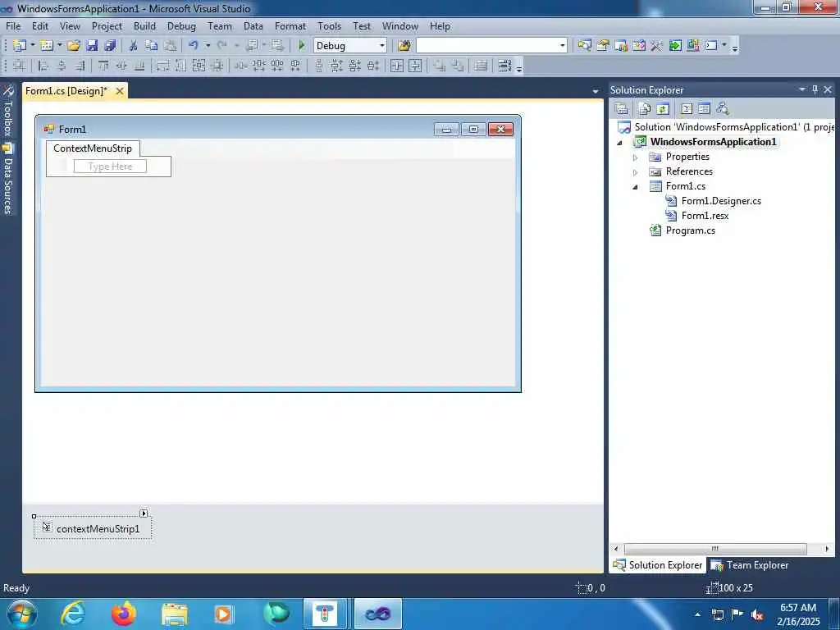The image size is (840, 630).
Task: Open the New Project icon dropdown arrow
Action: [32, 46]
